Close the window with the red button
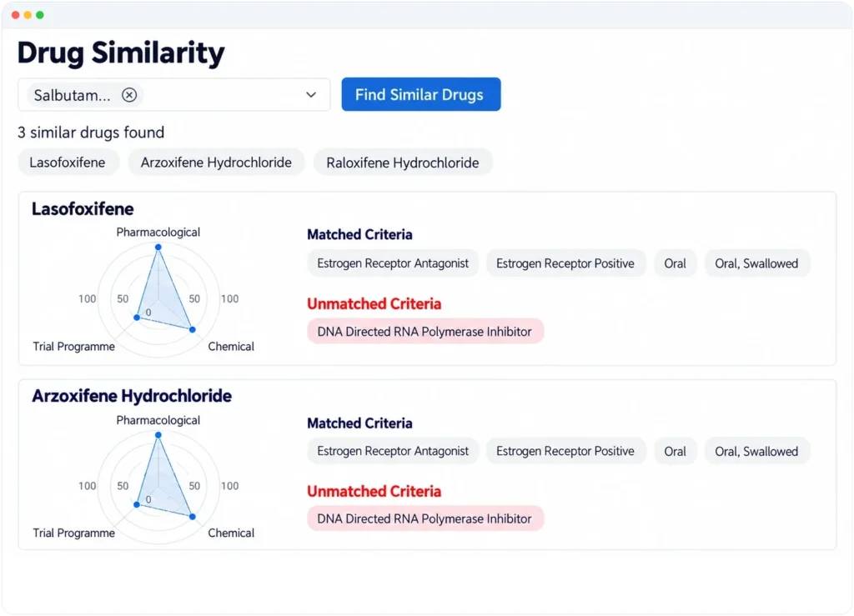 (x=15, y=15)
